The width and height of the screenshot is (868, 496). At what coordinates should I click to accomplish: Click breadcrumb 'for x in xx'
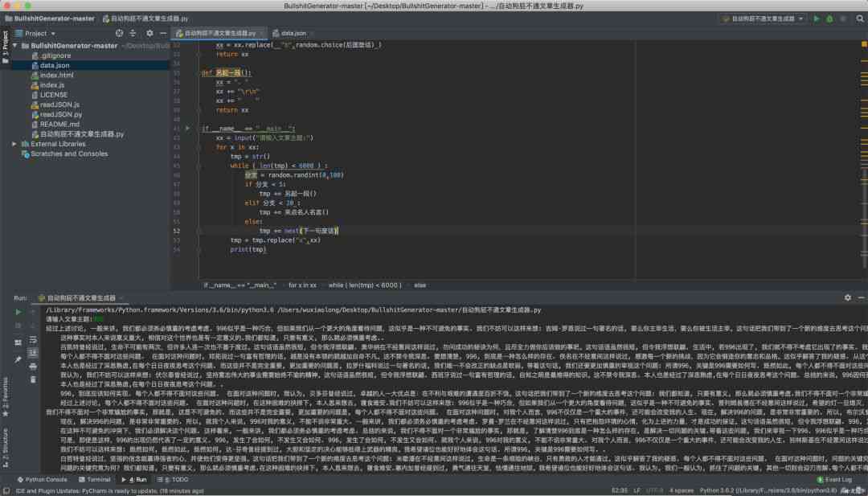[302, 285]
